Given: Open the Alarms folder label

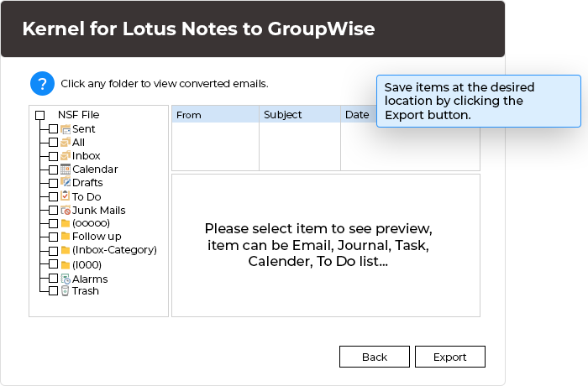Looking at the screenshot, I should coord(90,279).
